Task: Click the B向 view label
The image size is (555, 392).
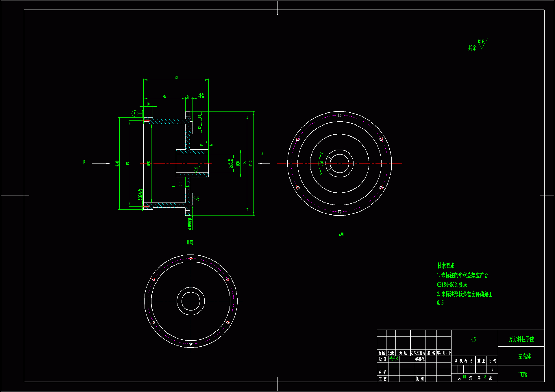Action: pyautogui.click(x=190, y=242)
